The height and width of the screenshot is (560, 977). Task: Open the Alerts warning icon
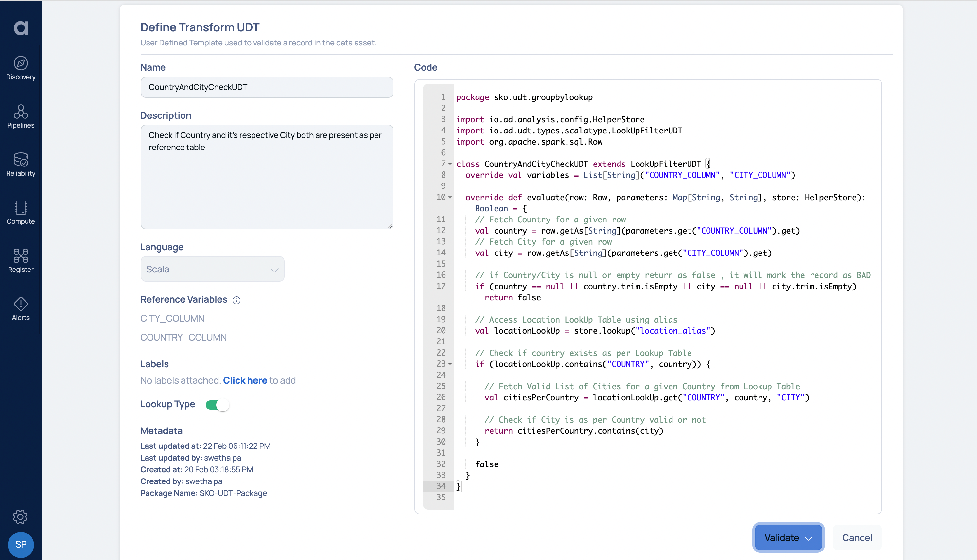pos(21,304)
